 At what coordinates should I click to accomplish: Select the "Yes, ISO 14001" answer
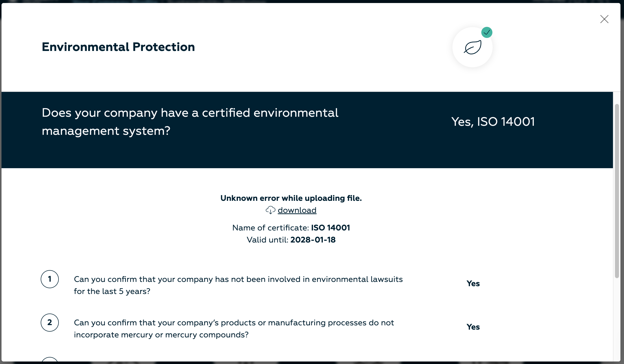pos(493,122)
